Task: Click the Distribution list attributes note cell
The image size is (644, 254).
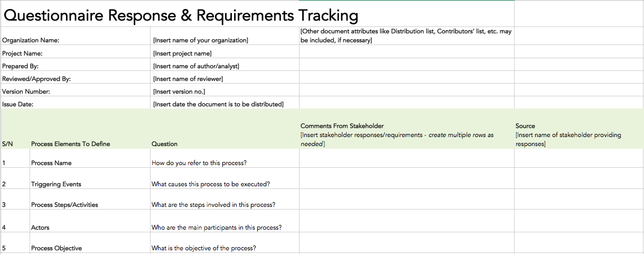Action: [x=406, y=36]
